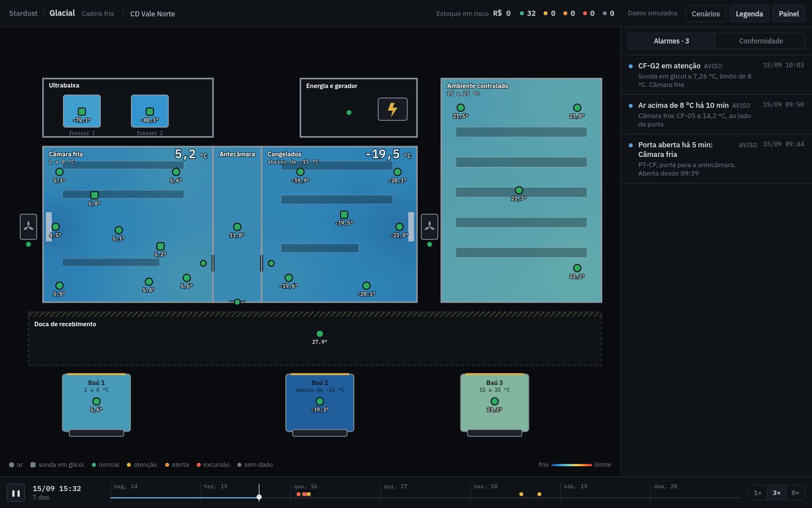Viewport: 812px width, 508px height.
Task: Select Ambiente controlado sensor reading 21,8°
Action: point(577,108)
